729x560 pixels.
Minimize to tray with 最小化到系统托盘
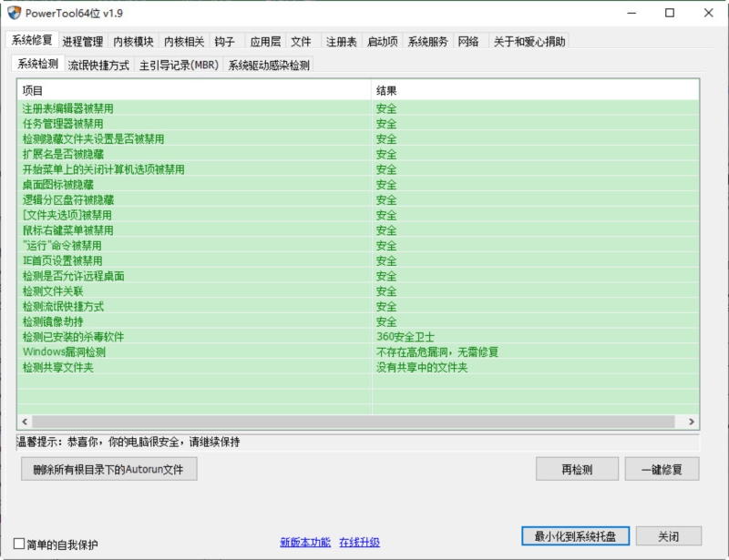(575, 536)
